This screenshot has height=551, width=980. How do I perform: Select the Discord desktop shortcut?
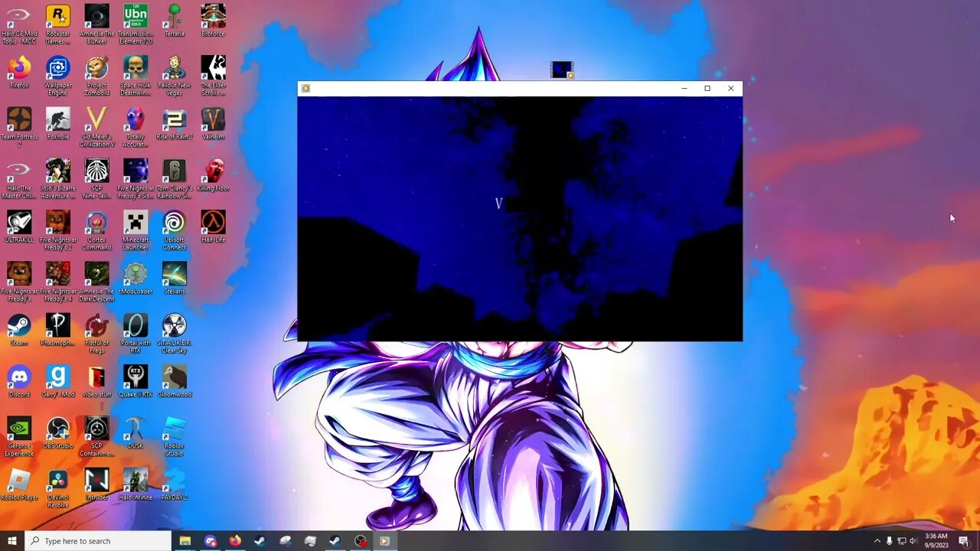[x=19, y=380]
